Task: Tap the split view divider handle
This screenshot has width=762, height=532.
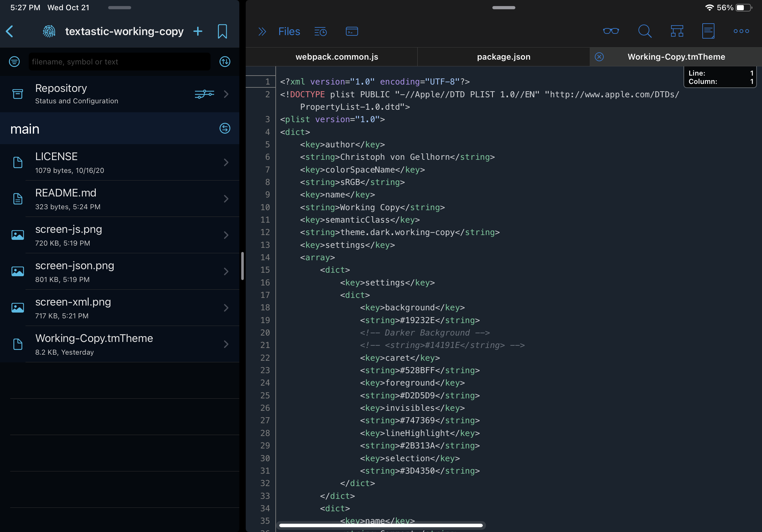Action: (242, 266)
